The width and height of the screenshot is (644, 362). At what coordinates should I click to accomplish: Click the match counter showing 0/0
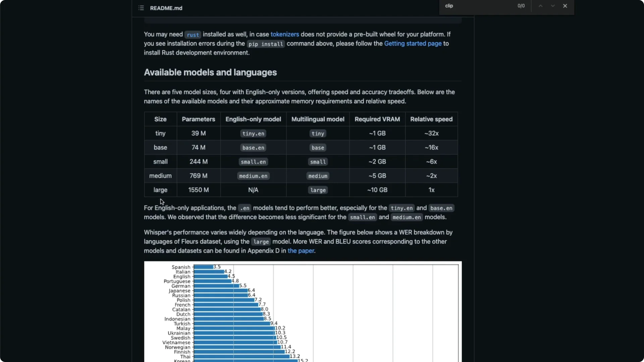point(521,6)
